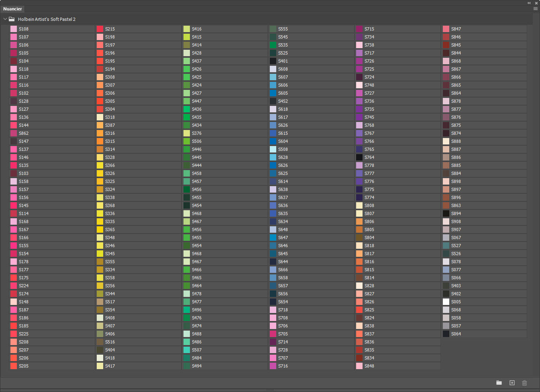Select the Holbein Artist's Soft Pastel 2 group name

[47, 19]
